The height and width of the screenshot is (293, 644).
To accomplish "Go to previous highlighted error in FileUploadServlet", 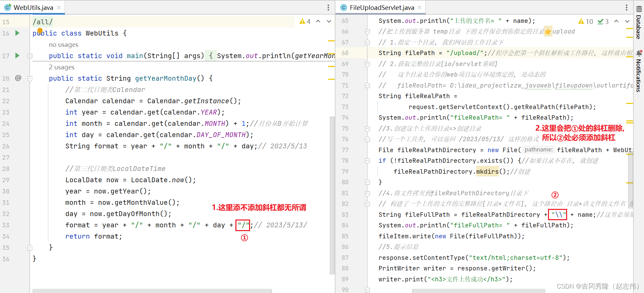I will click(616, 21).
